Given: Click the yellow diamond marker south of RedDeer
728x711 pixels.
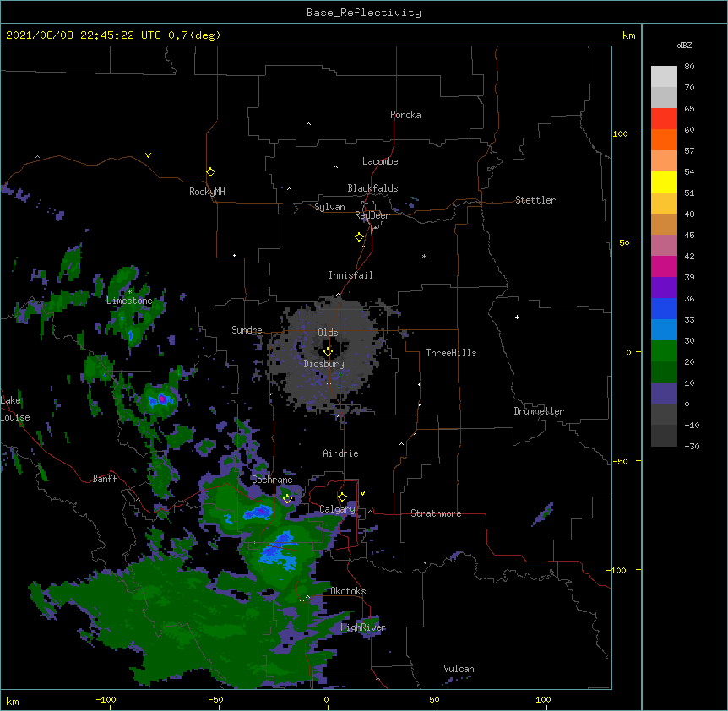Looking at the screenshot, I should [359, 237].
